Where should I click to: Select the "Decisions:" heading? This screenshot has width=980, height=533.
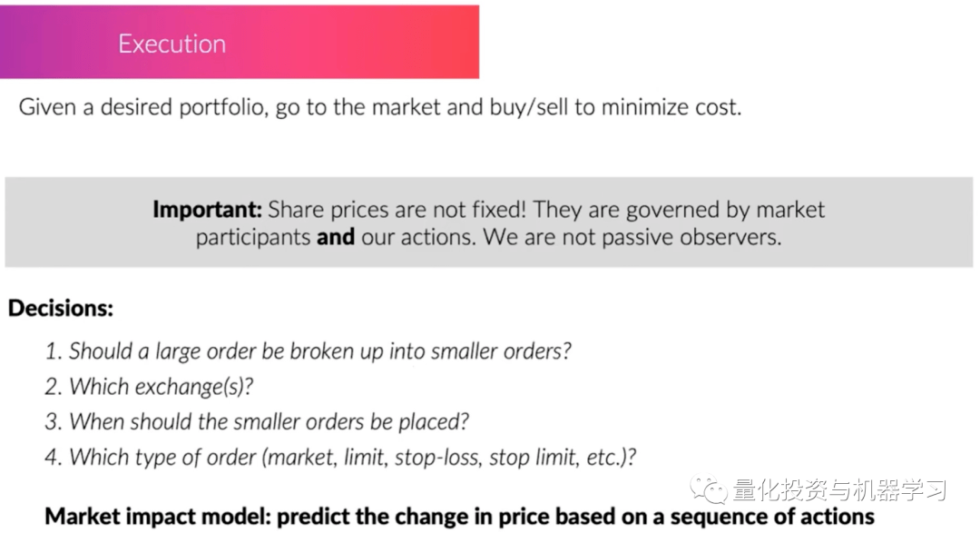click(61, 308)
